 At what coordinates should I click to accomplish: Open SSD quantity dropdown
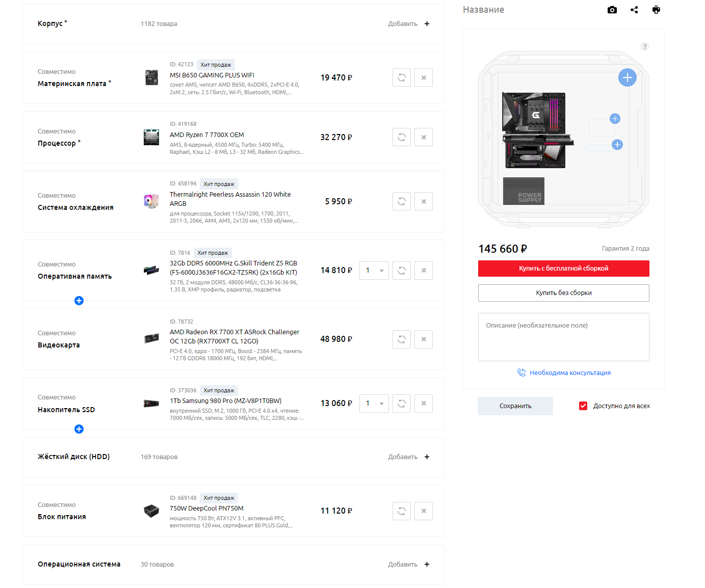pyautogui.click(x=374, y=404)
